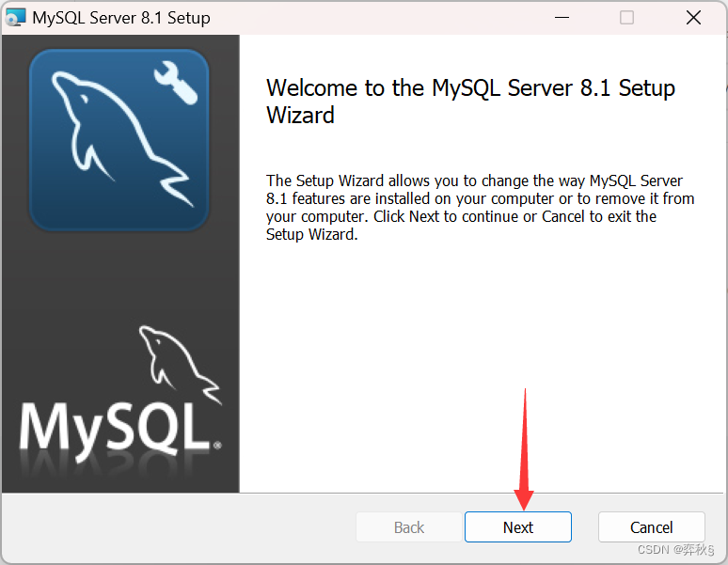Click the installer icon in the title bar
Screen dimensions: 728x565
tap(15, 18)
